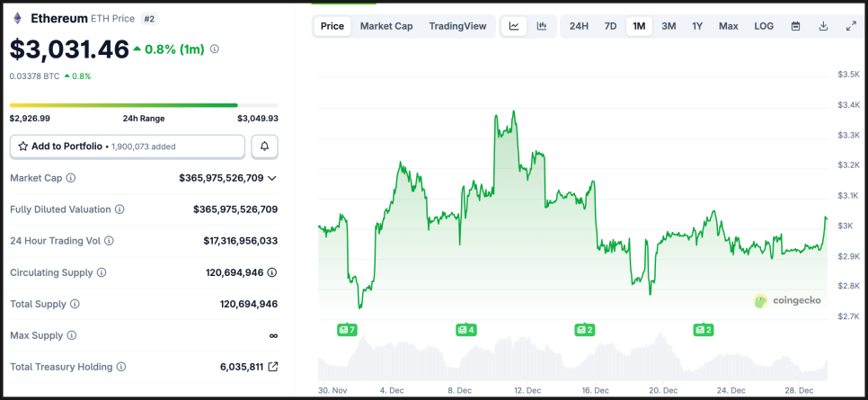Toggle the LOG scale on chart

click(764, 26)
